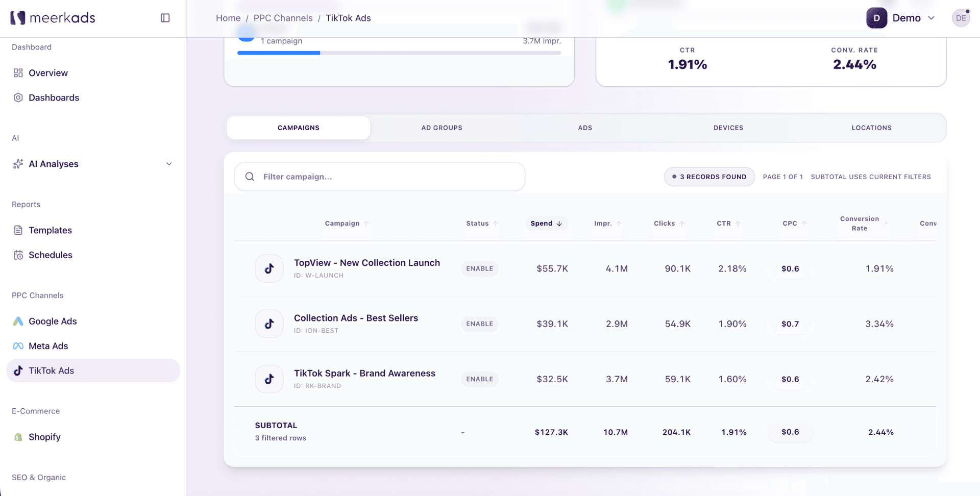Image resolution: width=980 pixels, height=496 pixels.
Task: Click ENABLE status of TikTok Spark campaign
Action: pos(480,379)
